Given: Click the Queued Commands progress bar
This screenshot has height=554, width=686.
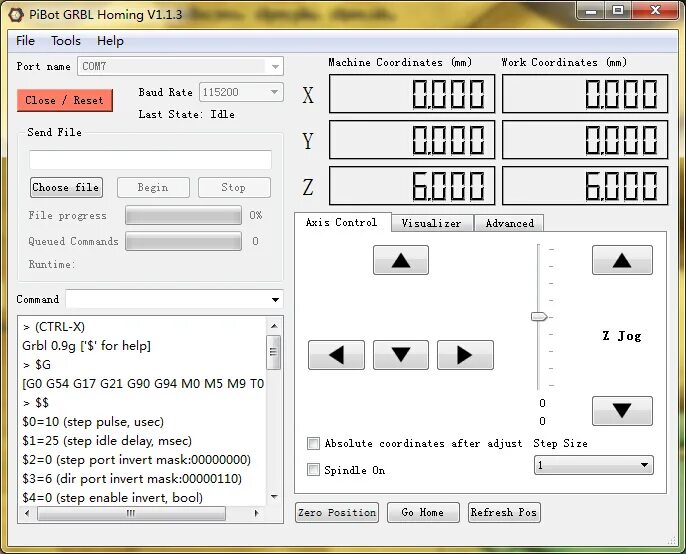Looking at the screenshot, I should tap(183, 241).
